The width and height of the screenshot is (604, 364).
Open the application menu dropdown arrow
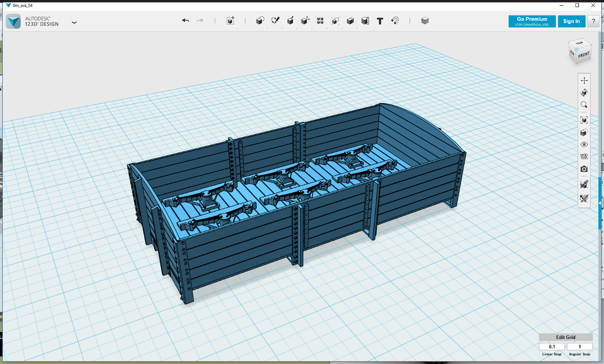pos(74,22)
